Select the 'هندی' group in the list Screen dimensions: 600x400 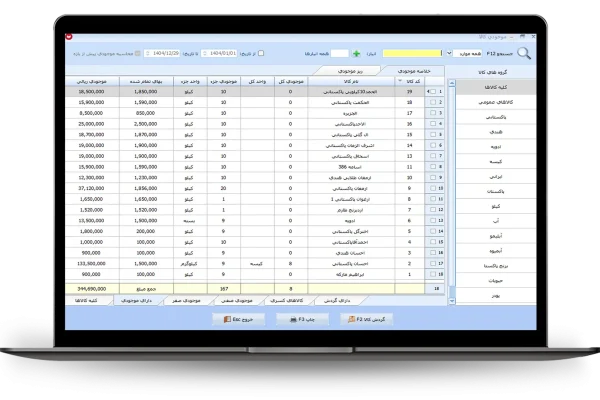tap(496, 132)
